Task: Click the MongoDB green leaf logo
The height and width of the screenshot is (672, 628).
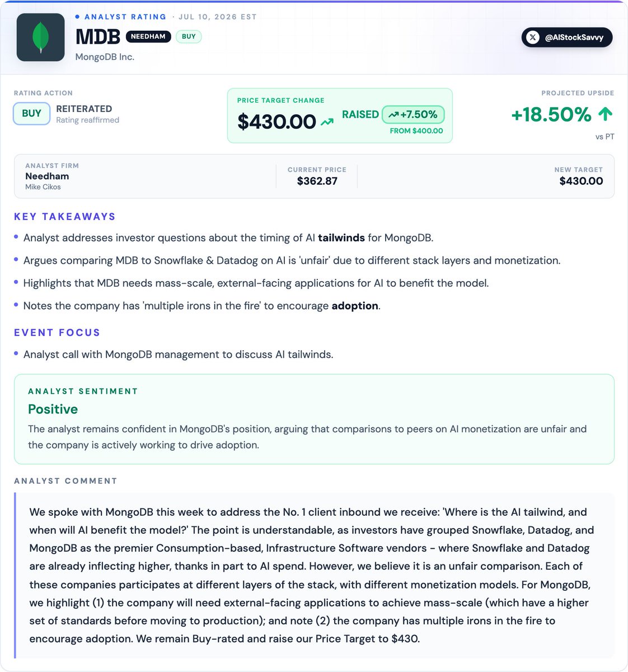Action: click(41, 37)
